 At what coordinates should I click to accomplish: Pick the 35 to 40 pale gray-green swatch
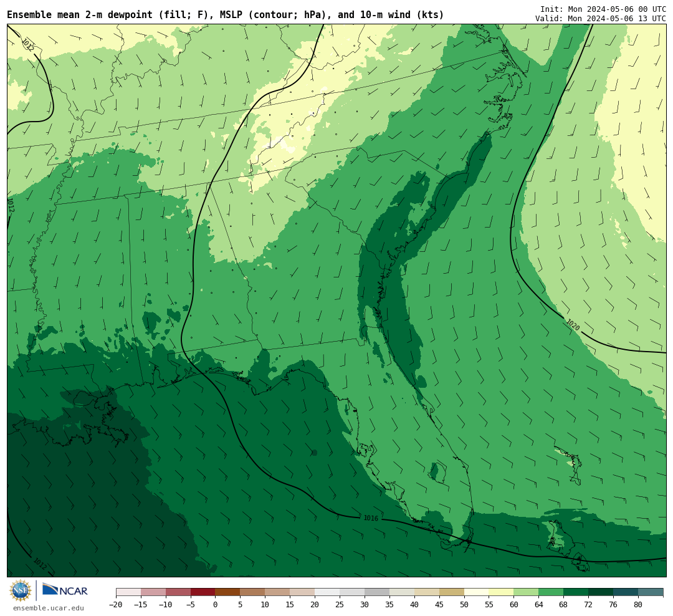(x=402, y=592)
